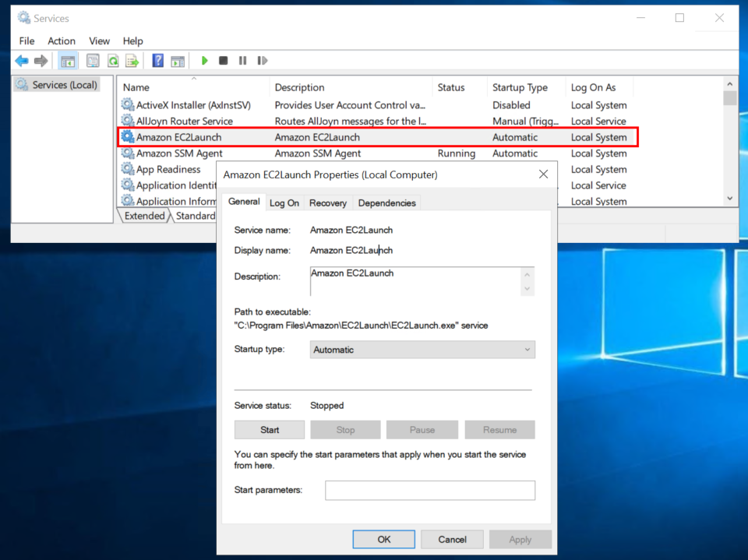Click the Start parameters text field

point(430,491)
